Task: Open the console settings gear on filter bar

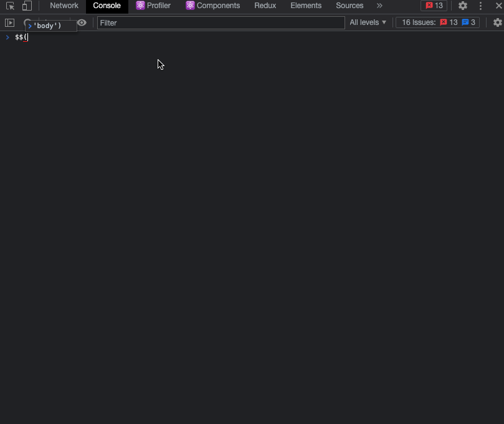Action: (x=498, y=22)
